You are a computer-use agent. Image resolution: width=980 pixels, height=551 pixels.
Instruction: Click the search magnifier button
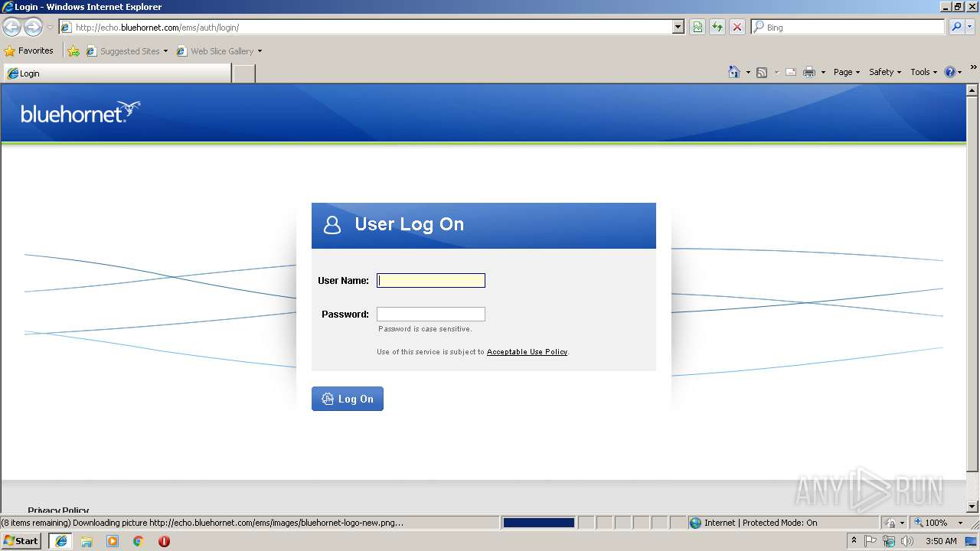coord(956,28)
